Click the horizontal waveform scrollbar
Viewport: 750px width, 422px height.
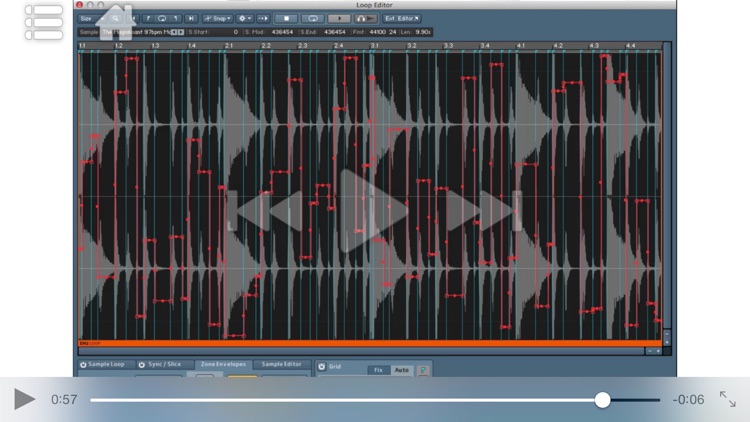(x=362, y=351)
